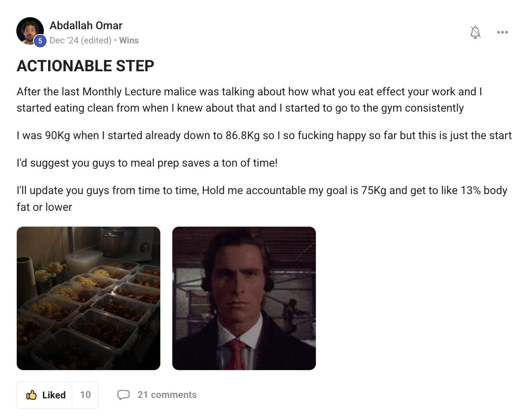Screen dimensions: 532x419
Task: Open the meal prep containers photo
Action: [89, 298]
